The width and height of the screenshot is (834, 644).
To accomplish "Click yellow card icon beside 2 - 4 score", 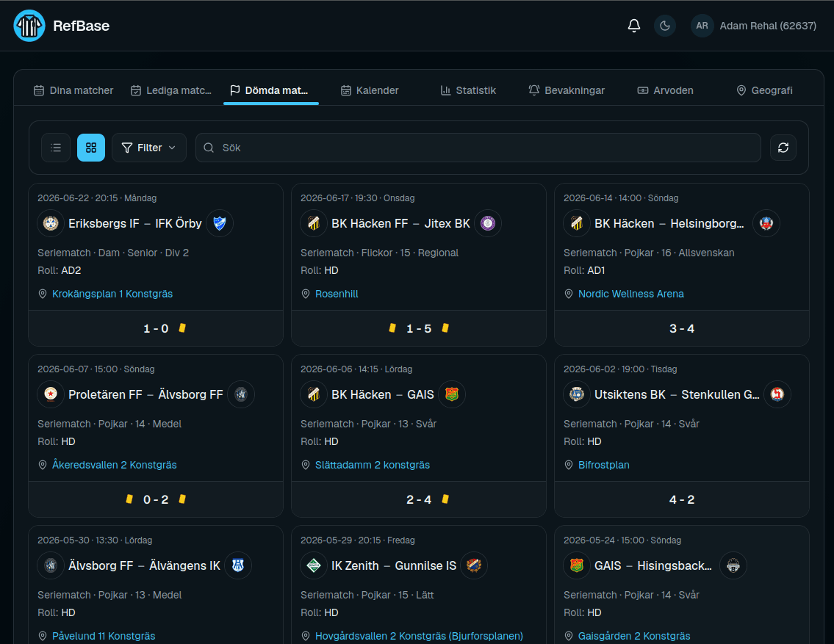I will coord(446,499).
